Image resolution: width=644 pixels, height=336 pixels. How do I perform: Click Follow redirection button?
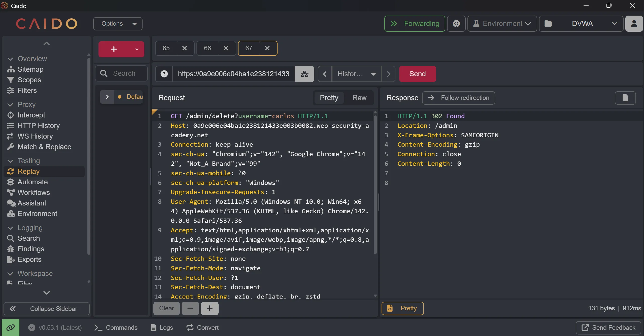click(458, 98)
